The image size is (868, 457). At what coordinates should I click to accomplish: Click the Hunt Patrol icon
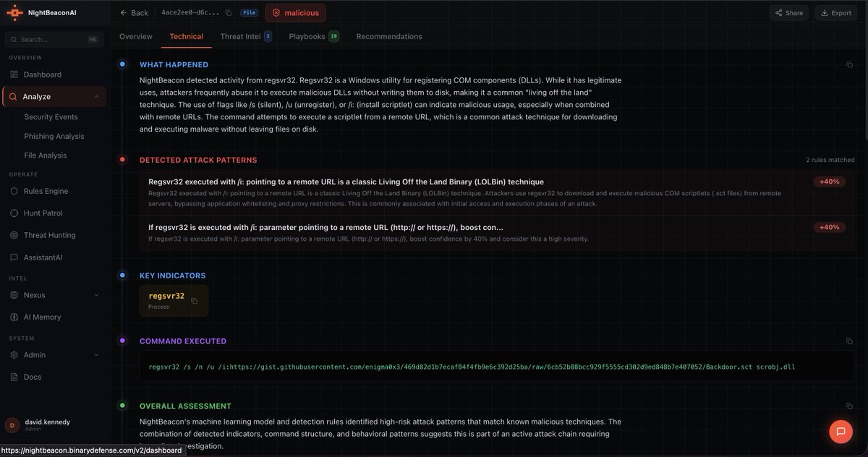(x=14, y=213)
